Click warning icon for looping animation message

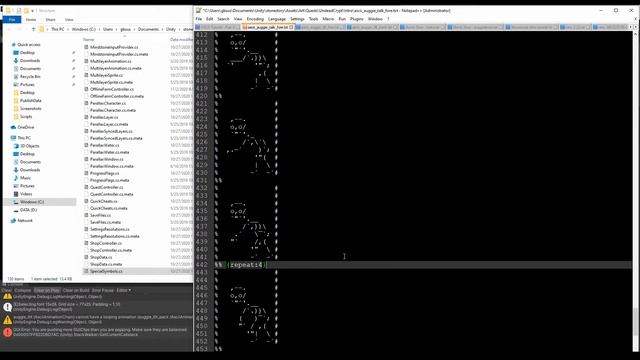pos(7,320)
